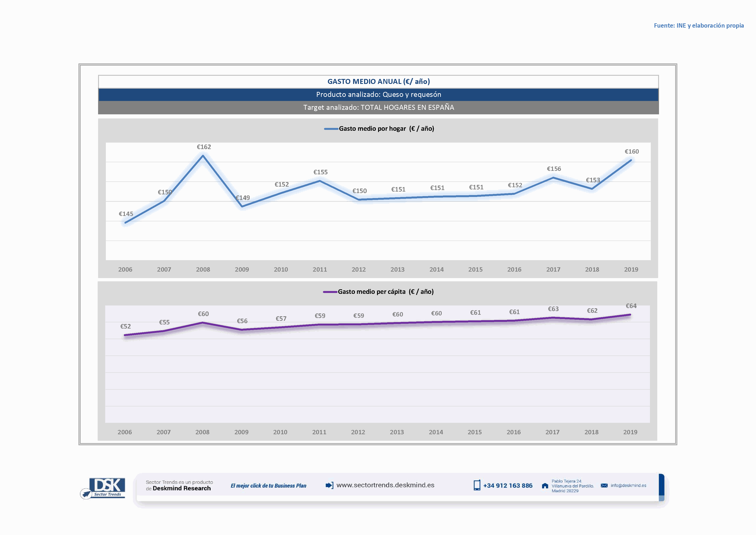The image size is (756, 535).
Task: Select the €160 data label for 2019
Action: 632,151
